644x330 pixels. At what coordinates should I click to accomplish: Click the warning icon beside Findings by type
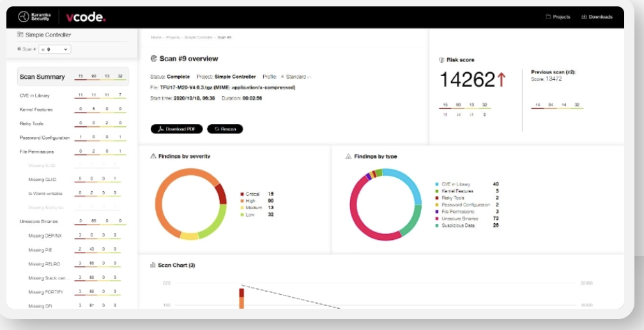pyautogui.click(x=348, y=156)
